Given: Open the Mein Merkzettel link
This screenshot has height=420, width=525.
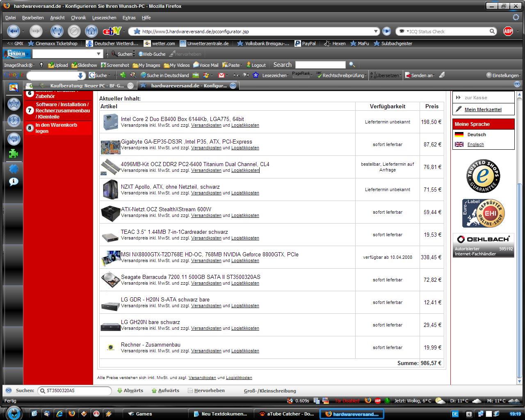Looking at the screenshot, I should coord(483,110).
